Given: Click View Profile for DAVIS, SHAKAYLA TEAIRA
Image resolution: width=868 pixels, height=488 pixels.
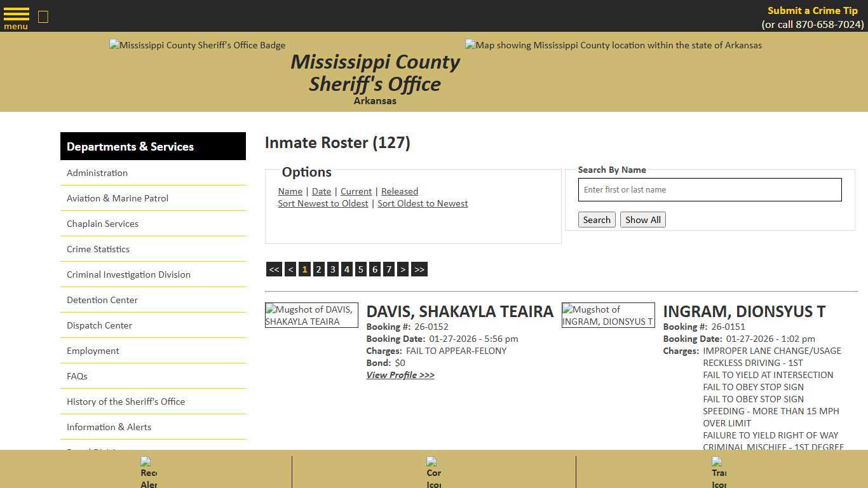Looking at the screenshot, I should 400,375.
